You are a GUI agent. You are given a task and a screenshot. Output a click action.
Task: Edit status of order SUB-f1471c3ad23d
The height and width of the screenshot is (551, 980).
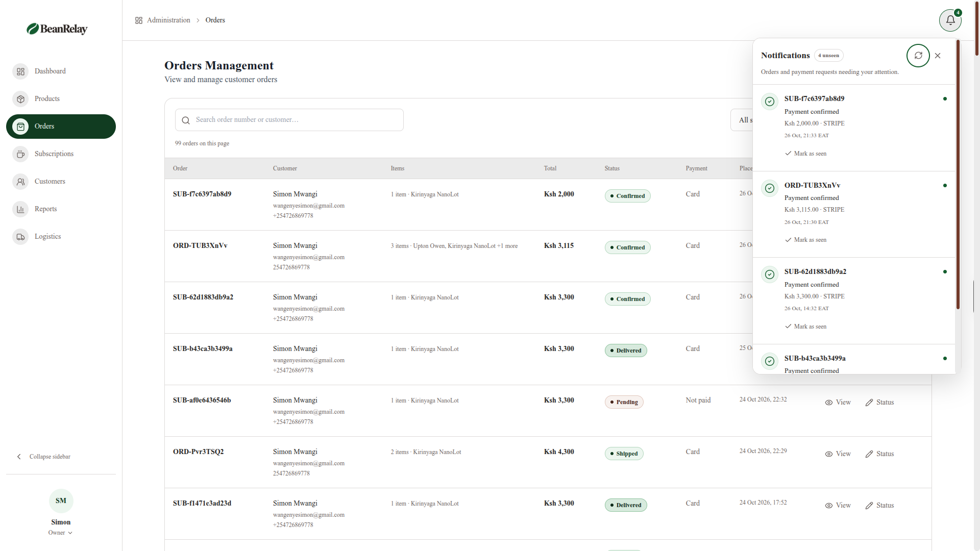pyautogui.click(x=880, y=506)
